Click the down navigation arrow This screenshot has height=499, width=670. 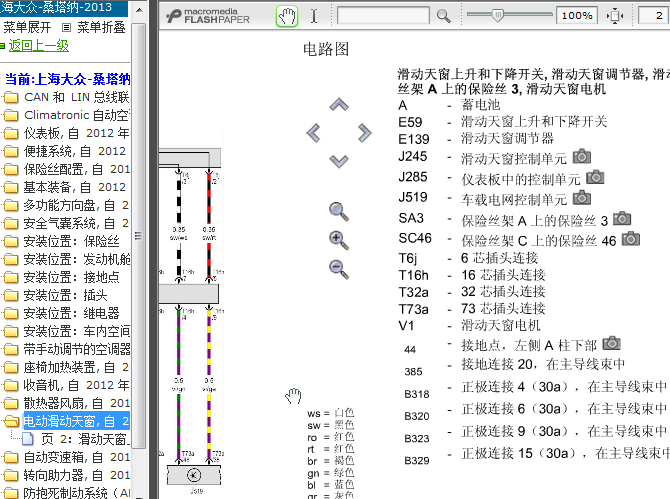point(339,161)
